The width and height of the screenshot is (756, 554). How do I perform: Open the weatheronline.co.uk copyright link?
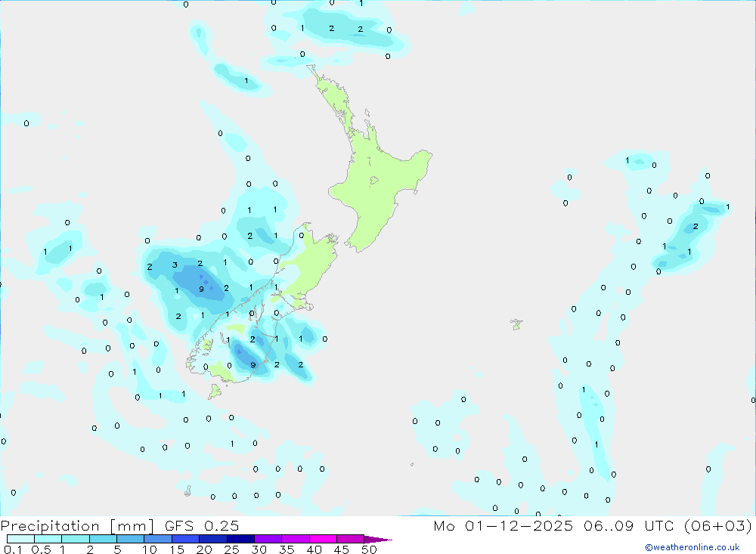(x=692, y=547)
